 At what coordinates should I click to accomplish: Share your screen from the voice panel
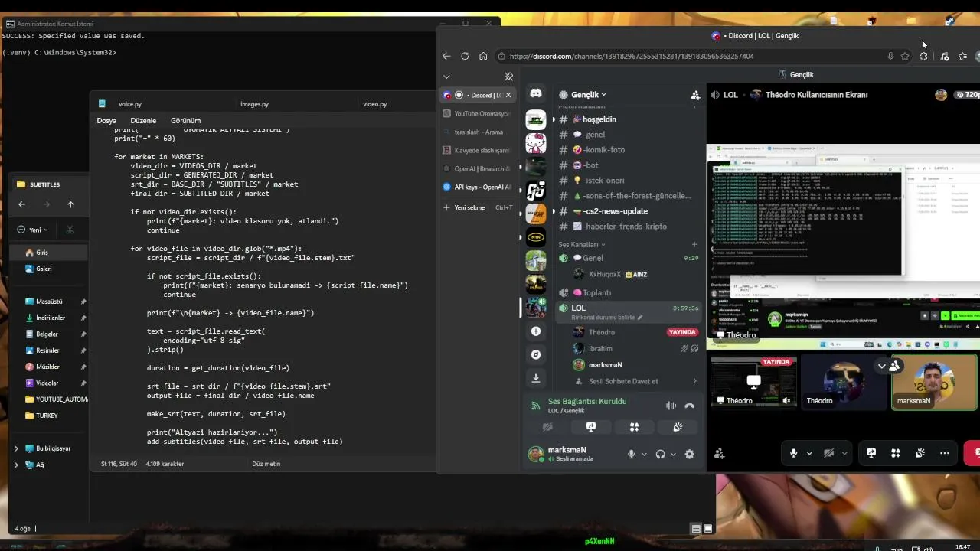590,427
